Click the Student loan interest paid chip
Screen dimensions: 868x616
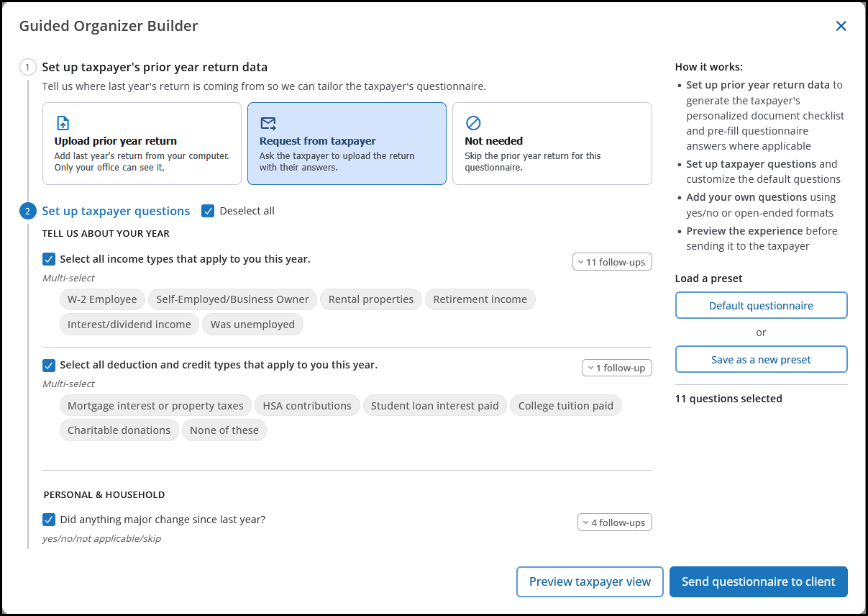(x=434, y=406)
